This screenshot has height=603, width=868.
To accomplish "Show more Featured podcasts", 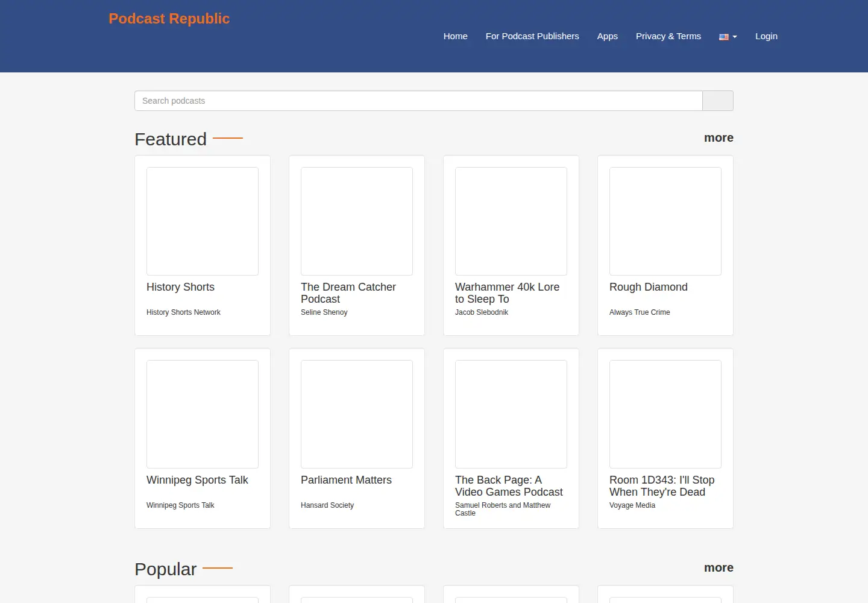I will point(719,138).
